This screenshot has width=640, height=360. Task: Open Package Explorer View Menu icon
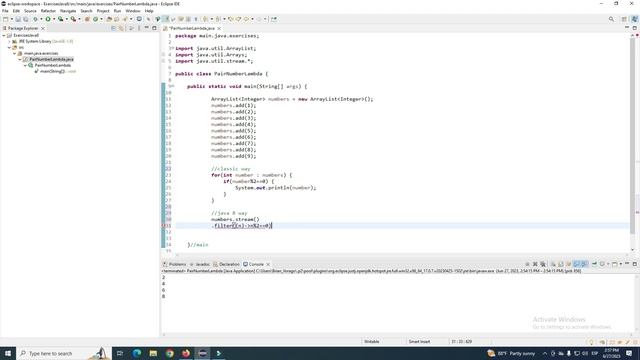tap(139, 28)
